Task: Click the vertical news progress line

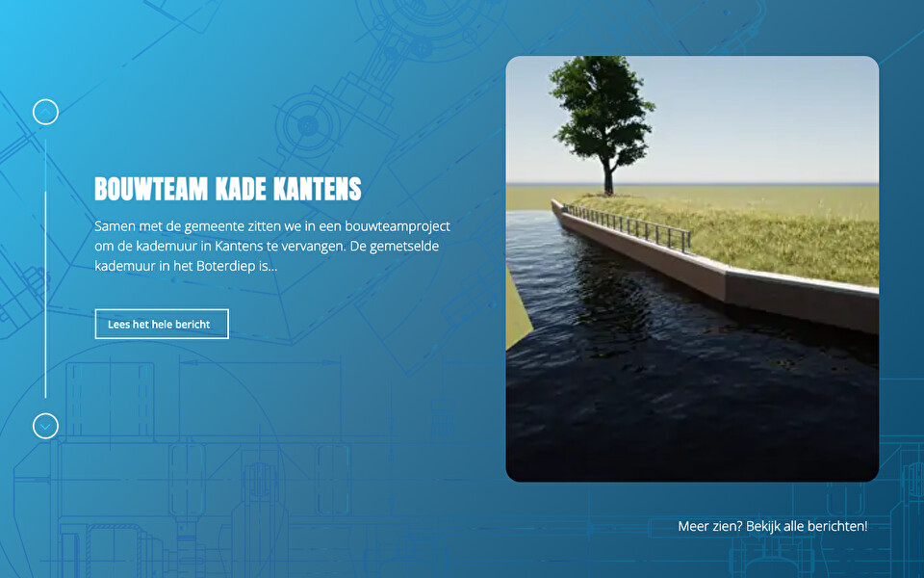Action: tap(45, 289)
